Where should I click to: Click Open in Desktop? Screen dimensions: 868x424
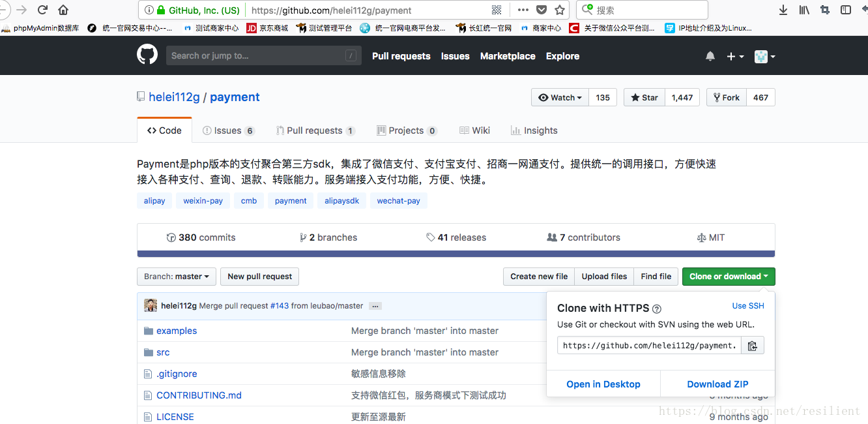coord(603,384)
